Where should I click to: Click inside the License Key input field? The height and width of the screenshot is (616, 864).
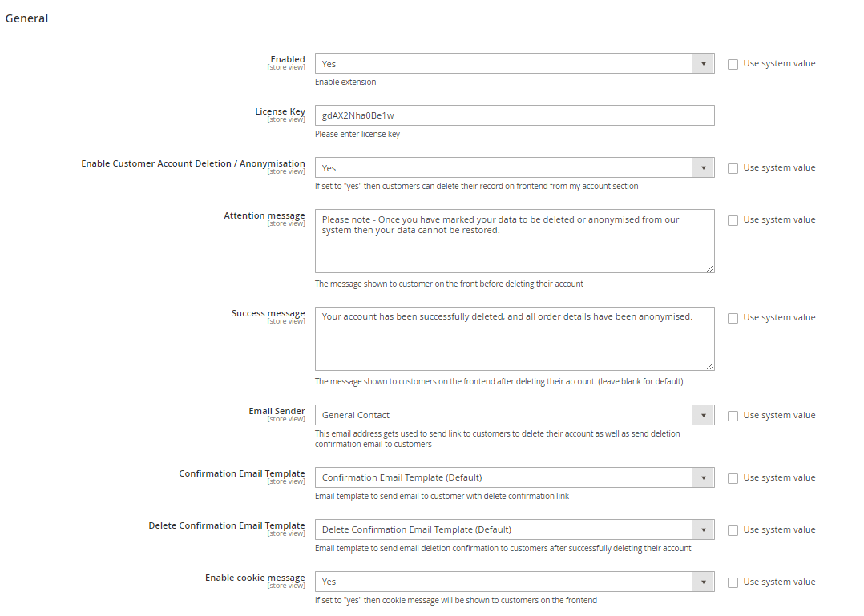pyautogui.click(x=513, y=115)
